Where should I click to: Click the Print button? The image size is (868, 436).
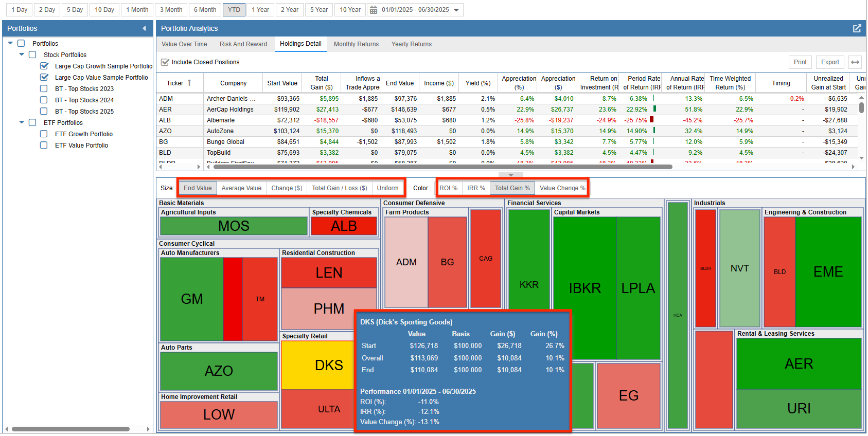(800, 62)
